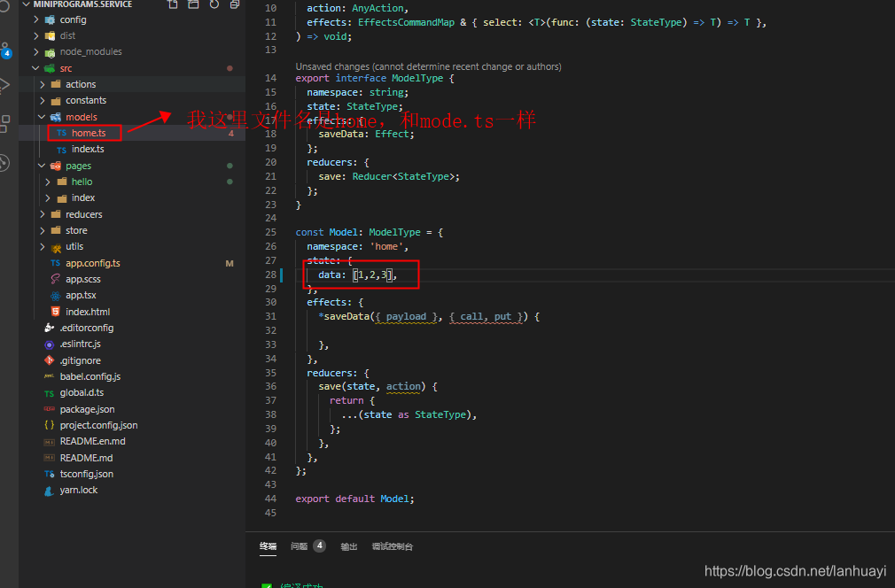Click 'data: [1,2,3],' in the editor
Viewport: 895px width, 588px height.
click(357, 275)
